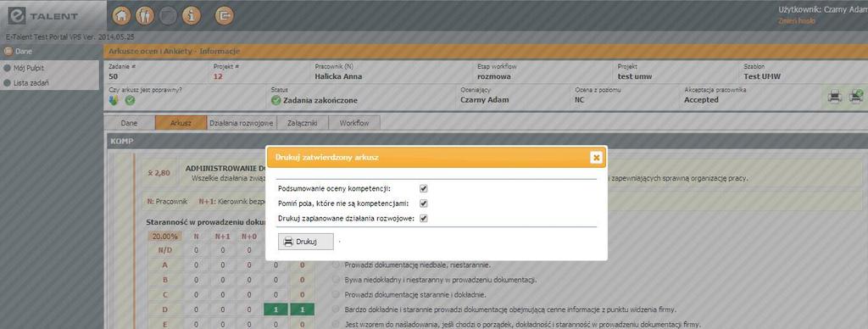Select radio 'Prowadzi dokumentację niedbale, niestarannie'
This screenshot has height=329, width=868.
tap(336, 265)
